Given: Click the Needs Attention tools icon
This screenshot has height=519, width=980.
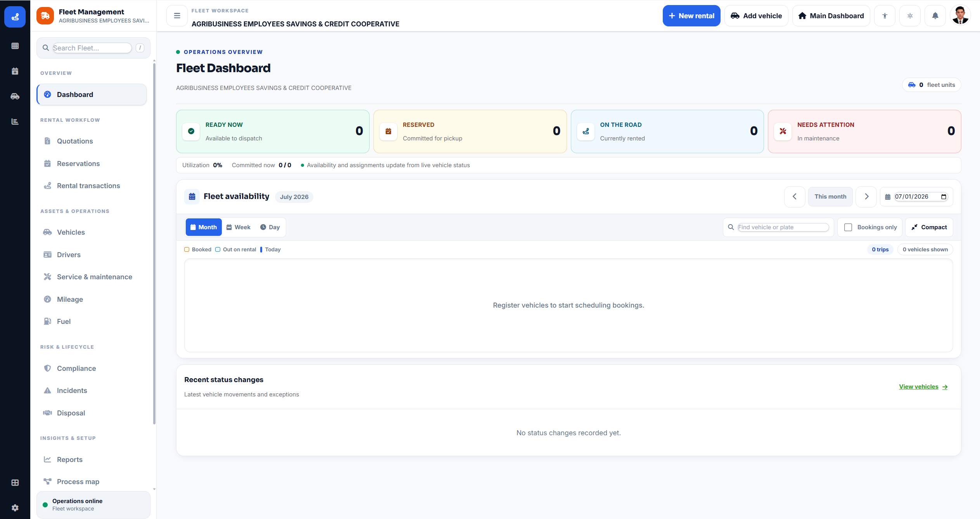Looking at the screenshot, I should coord(783,131).
